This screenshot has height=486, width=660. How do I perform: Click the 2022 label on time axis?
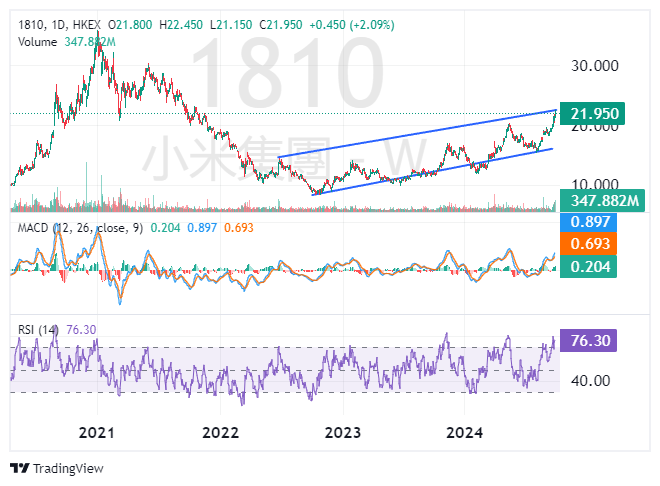(x=220, y=433)
